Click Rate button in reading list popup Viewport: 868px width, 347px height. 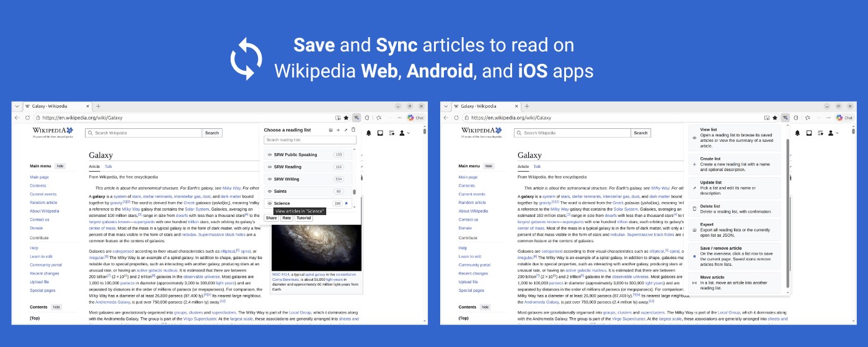point(286,218)
